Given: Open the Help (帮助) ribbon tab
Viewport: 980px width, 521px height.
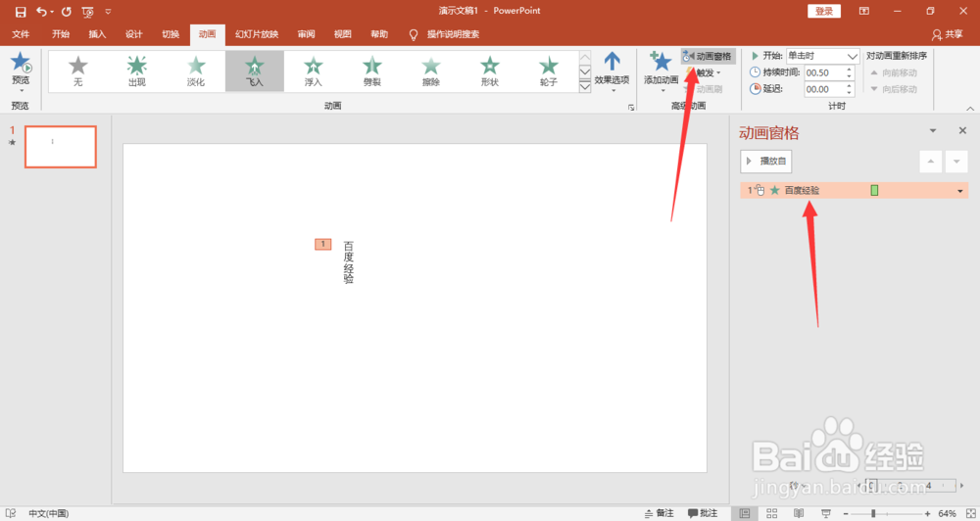Looking at the screenshot, I should tap(379, 34).
